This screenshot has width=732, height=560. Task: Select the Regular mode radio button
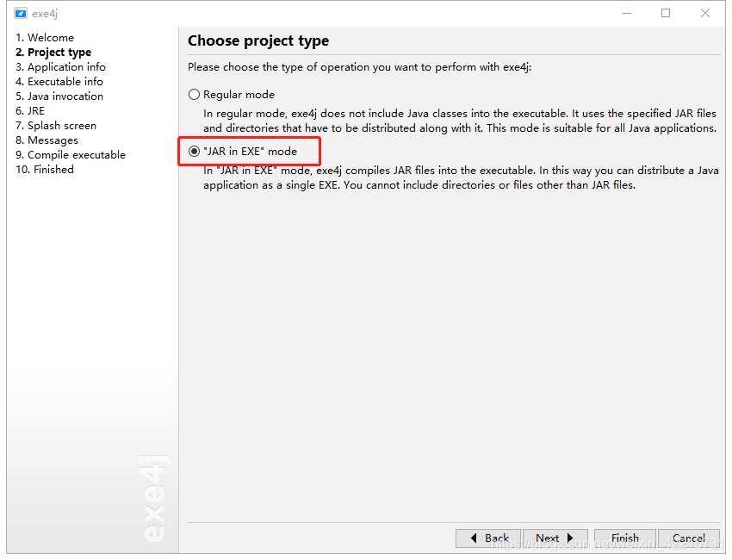pos(194,95)
